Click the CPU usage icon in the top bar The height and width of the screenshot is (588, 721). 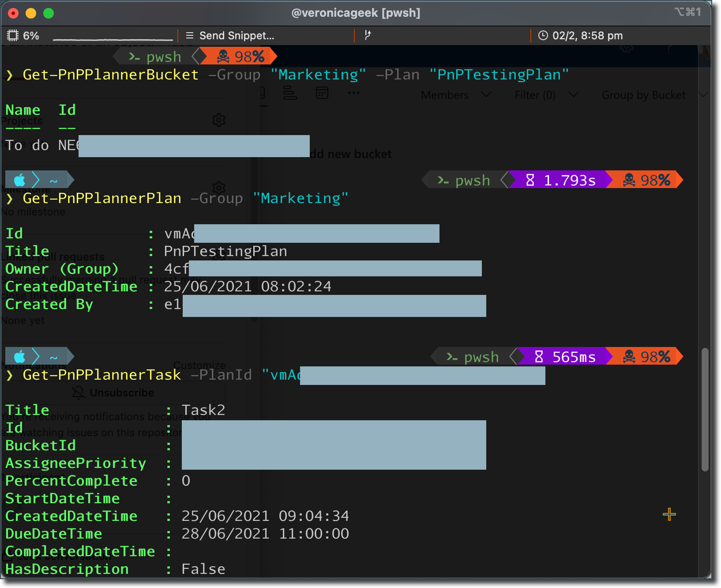(13, 35)
